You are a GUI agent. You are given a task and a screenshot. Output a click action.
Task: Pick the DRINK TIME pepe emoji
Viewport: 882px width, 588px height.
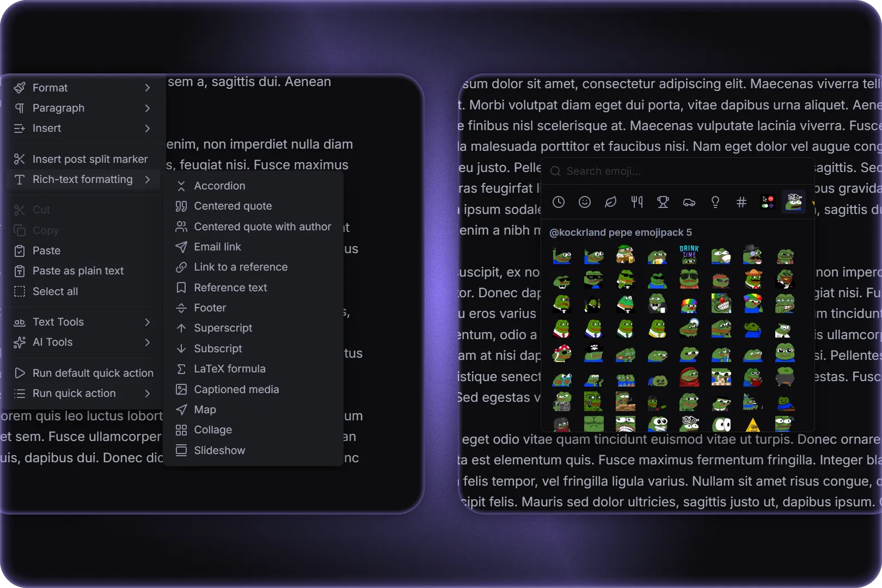[x=689, y=255]
